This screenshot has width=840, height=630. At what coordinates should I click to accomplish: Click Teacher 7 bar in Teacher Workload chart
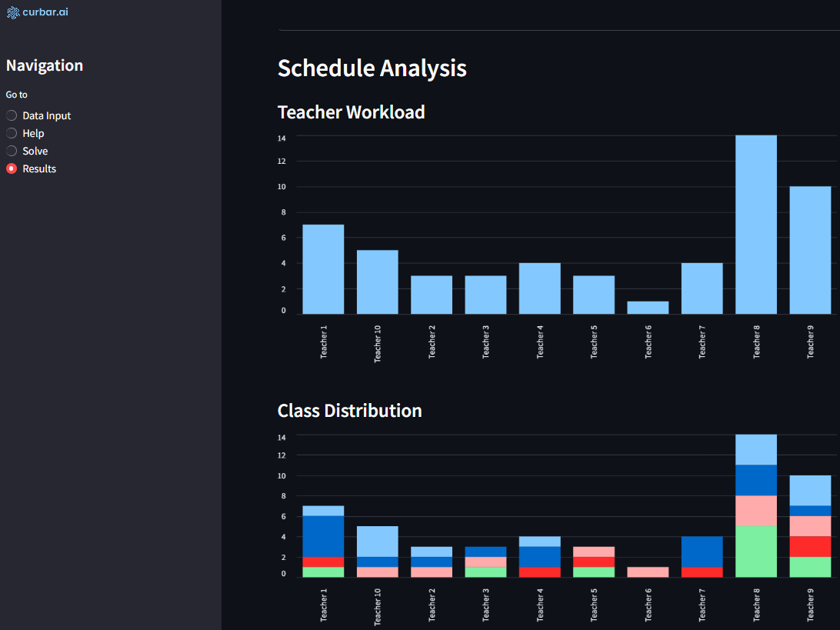pos(702,288)
